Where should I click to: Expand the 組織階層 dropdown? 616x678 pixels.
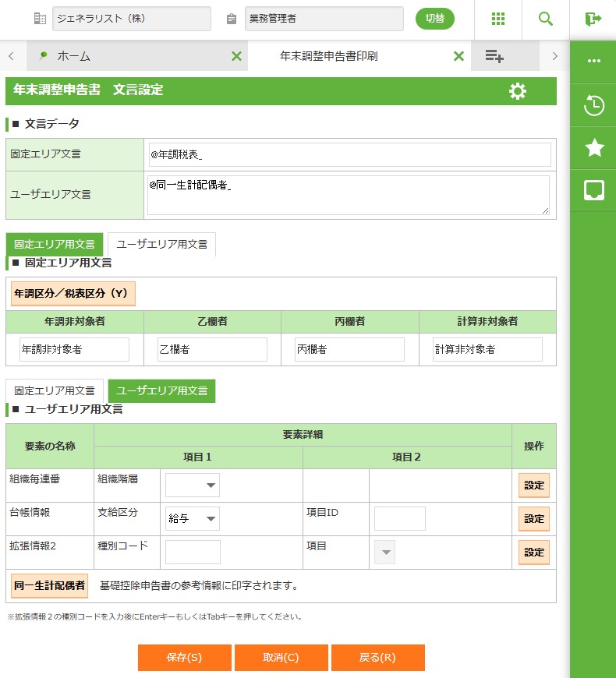coord(193,486)
